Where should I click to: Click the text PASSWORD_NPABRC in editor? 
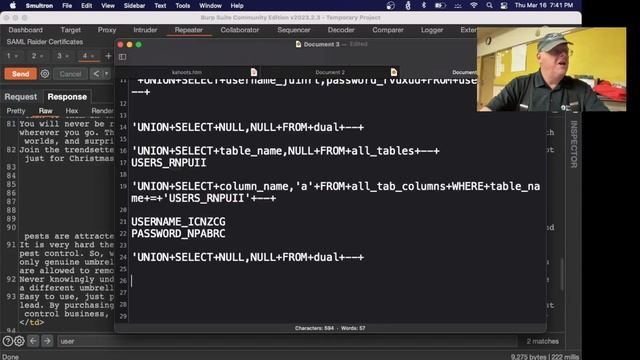(178, 233)
